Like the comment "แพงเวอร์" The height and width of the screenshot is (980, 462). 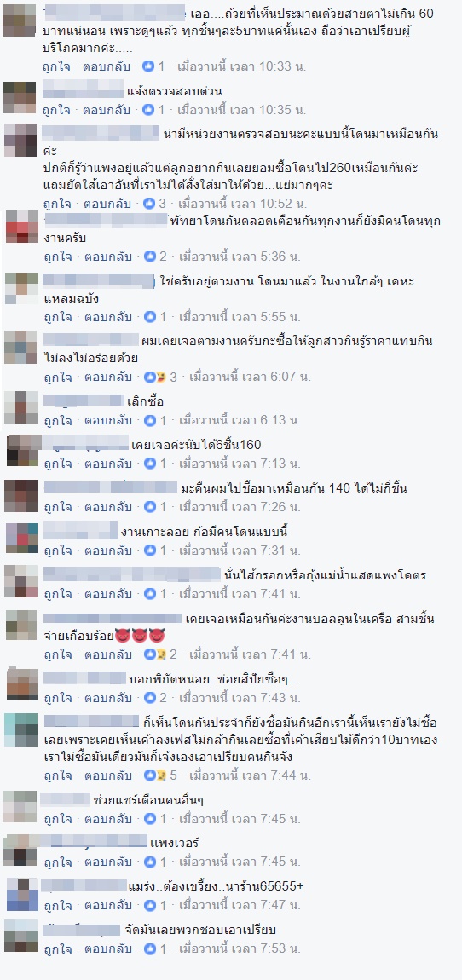click(x=57, y=862)
